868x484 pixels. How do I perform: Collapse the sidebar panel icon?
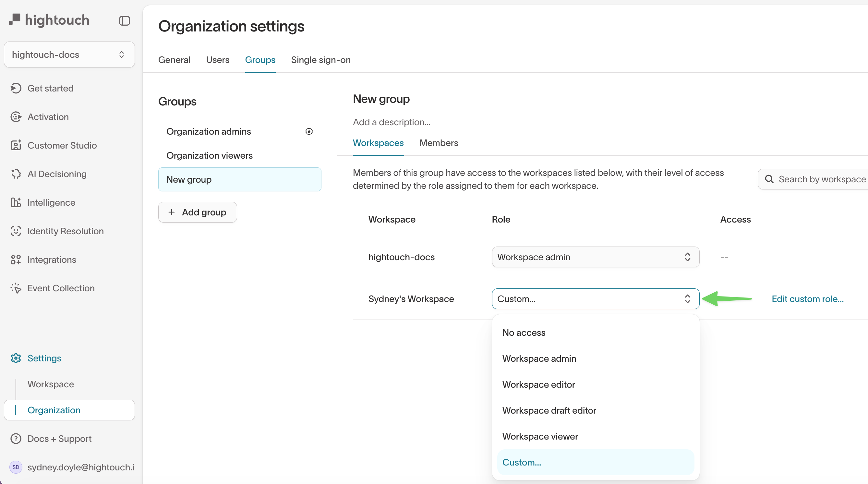(x=124, y=21)
